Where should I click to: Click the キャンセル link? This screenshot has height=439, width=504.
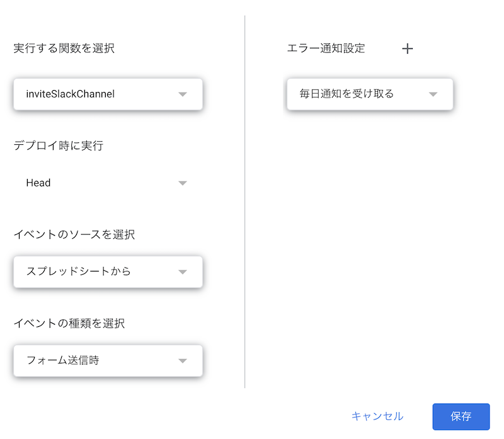pos(377,416)
